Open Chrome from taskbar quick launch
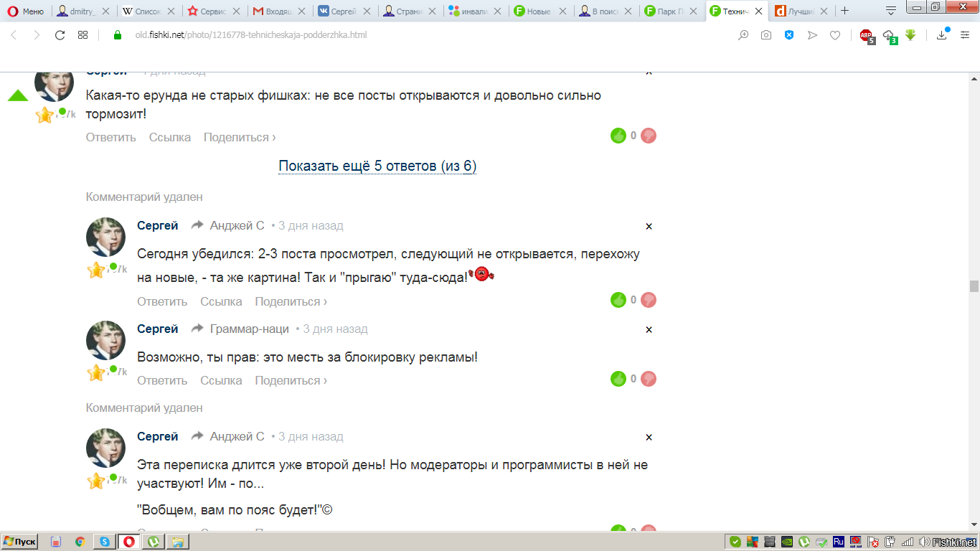The width and height of the screenshot is (980, 551). tap(80, 542)
